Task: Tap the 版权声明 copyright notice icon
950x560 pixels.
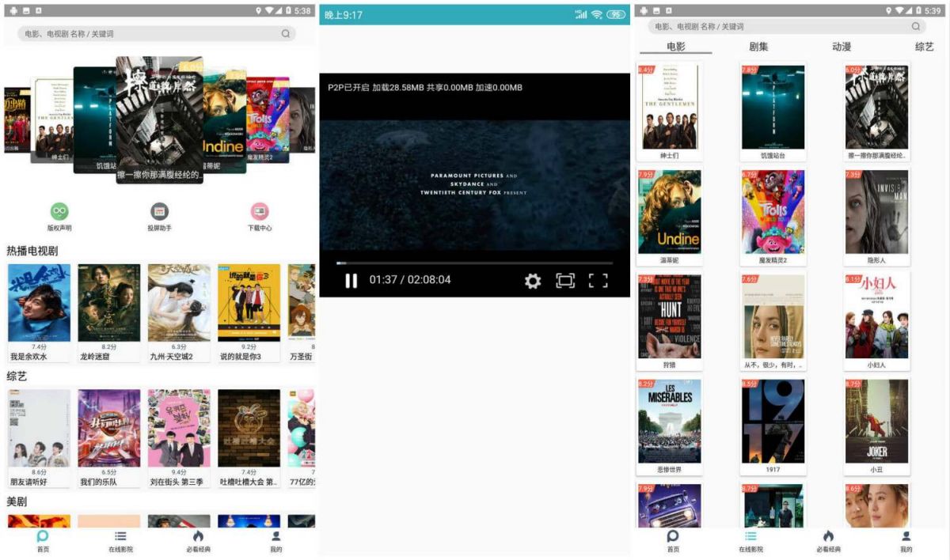Action: (x=59, y=211)
